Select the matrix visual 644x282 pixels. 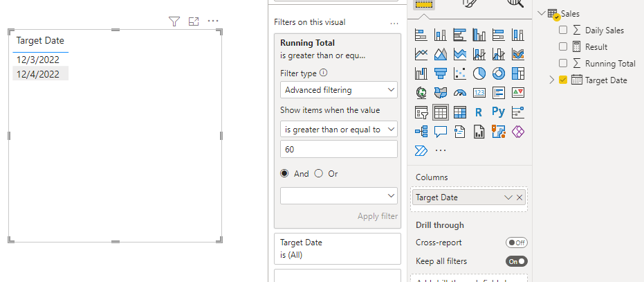pyautogui.click(x=460, y=112)
